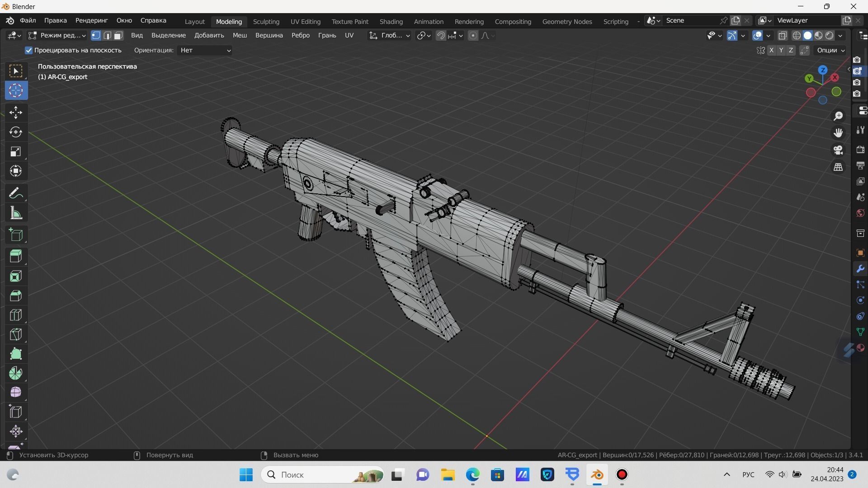
Task: Choose the Loop Cut tool
Action: tap(16, 315)
